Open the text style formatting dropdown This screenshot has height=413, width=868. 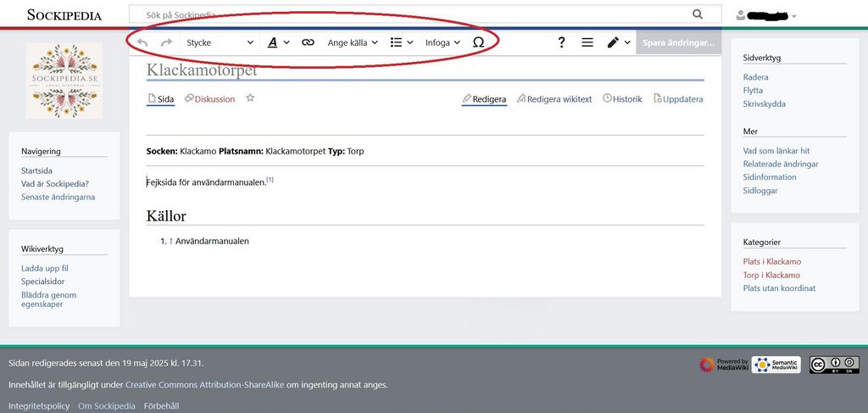278,42
